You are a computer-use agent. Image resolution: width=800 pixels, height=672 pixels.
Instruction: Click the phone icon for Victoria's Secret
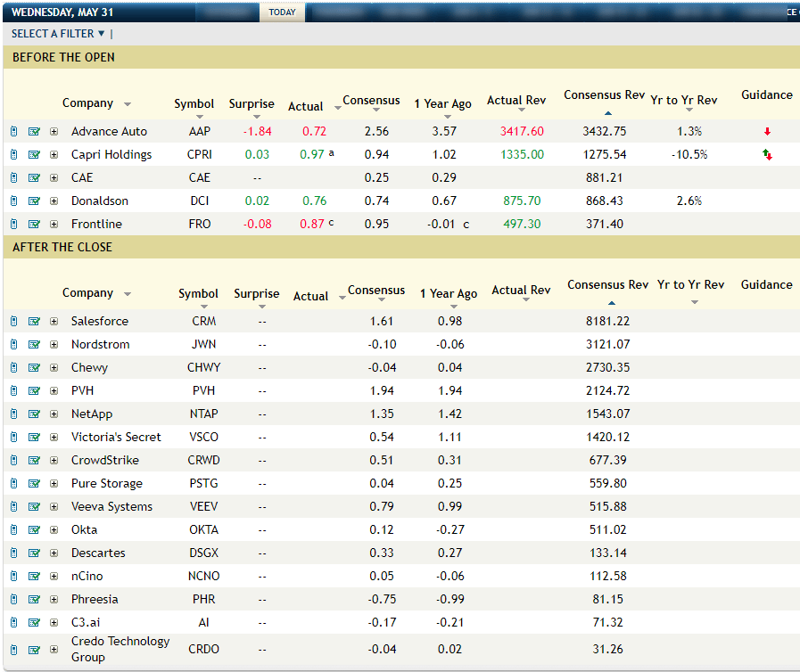tap(13, 438)
